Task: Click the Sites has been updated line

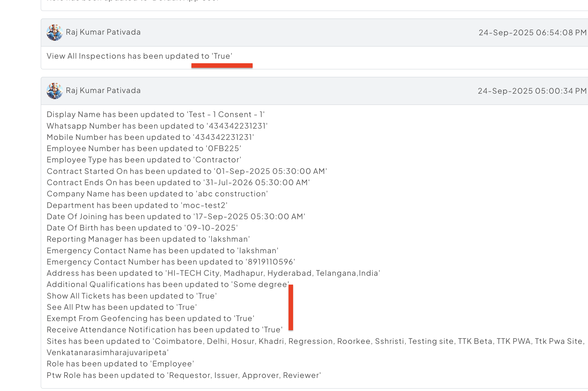Action: tap(315, 341)
